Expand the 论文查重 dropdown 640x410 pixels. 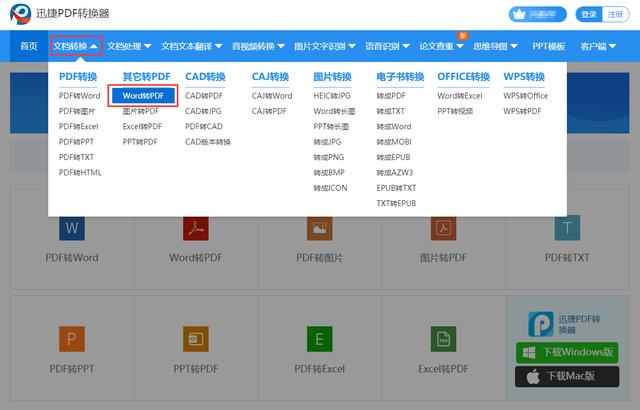coord(441,46)
